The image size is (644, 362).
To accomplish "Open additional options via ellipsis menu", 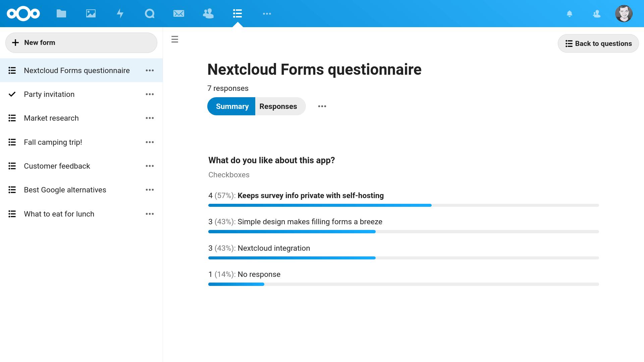I will [322, 106].
